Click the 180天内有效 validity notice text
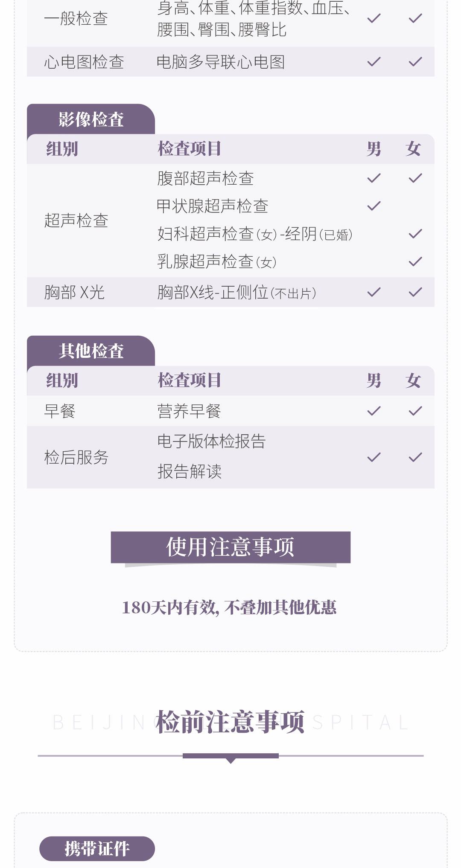Image resolution: width=461 pixels, height=868 pixels. (229, 608)
